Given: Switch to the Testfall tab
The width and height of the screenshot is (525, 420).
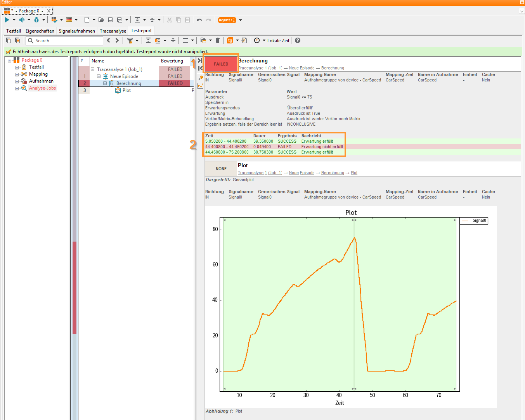Looking at the screenshot, I should (x=14, y=31).
